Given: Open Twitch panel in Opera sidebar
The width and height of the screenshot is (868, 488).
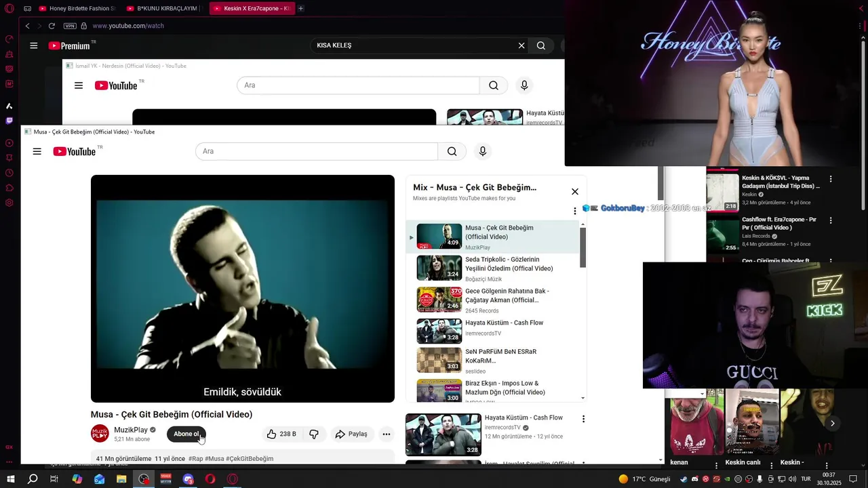Looking at the screenshot, I should coord(9,121).
